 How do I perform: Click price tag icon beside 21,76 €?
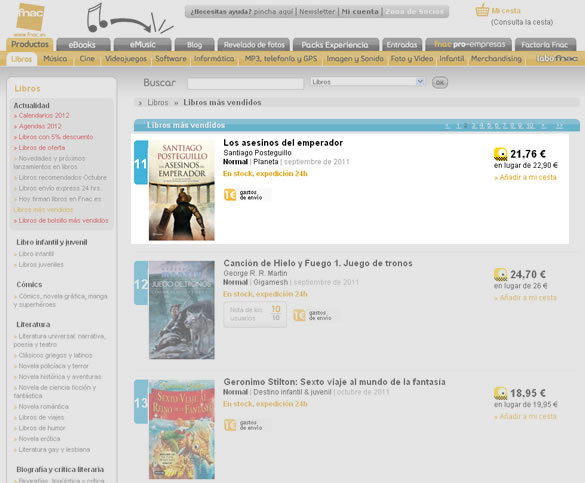click(x=501, y=154)
